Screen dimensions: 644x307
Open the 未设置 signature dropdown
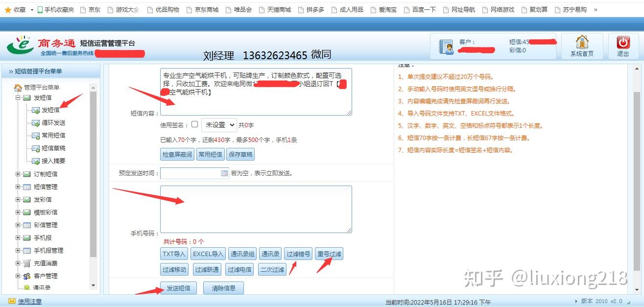click(x=218, y=125)
